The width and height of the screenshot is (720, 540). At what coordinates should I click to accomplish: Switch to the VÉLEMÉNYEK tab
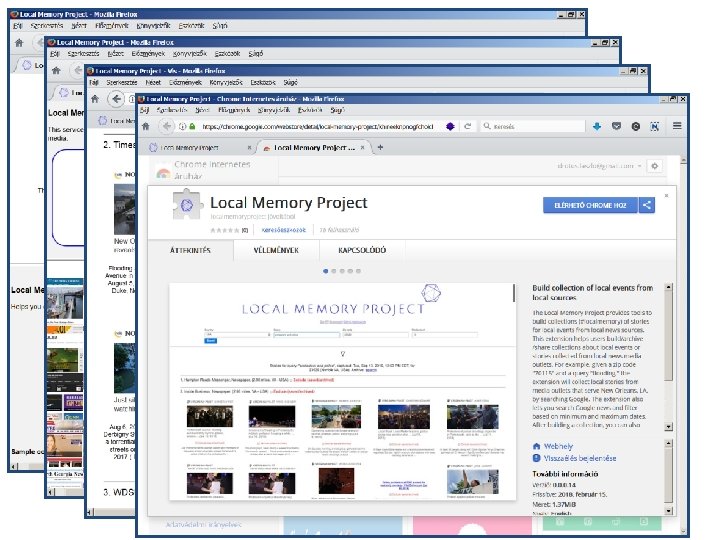(x=276, y=251)
